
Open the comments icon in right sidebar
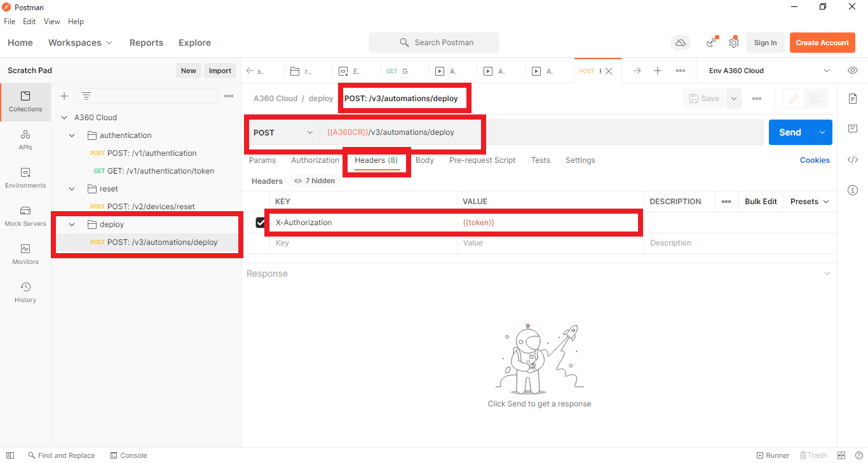pyautogui.click(x=853, y=129)
